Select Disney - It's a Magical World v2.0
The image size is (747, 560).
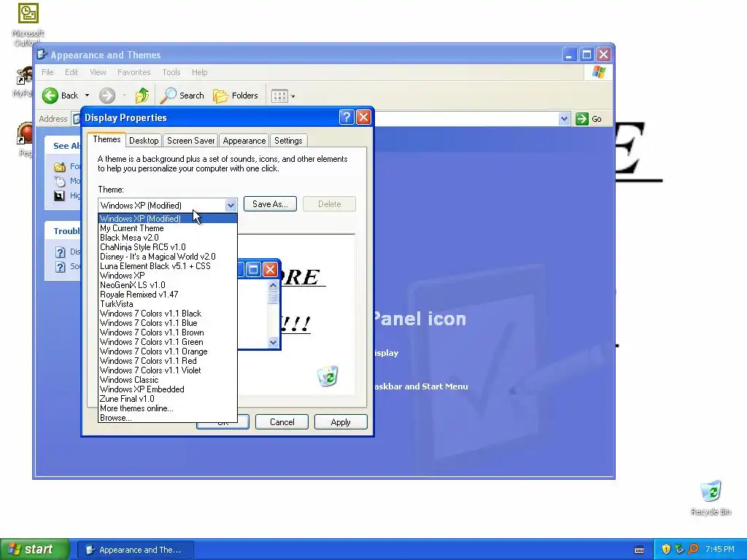[168, 257]
